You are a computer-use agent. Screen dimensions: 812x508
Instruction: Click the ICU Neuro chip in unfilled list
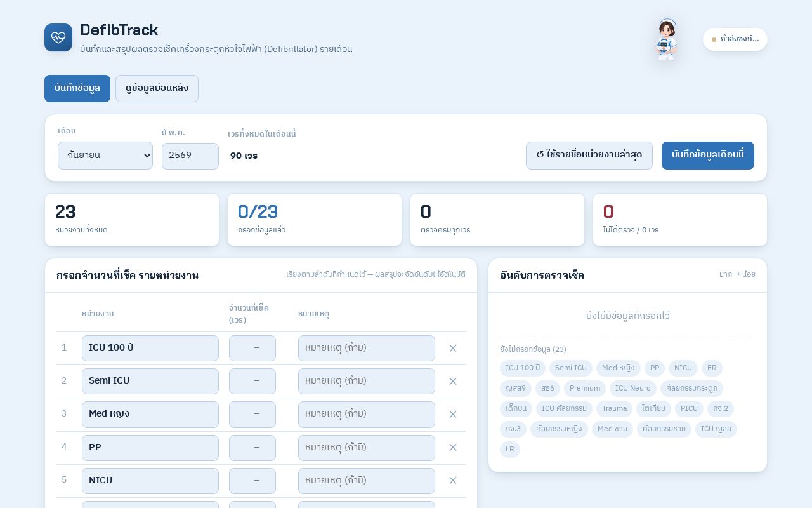point(633,389)
